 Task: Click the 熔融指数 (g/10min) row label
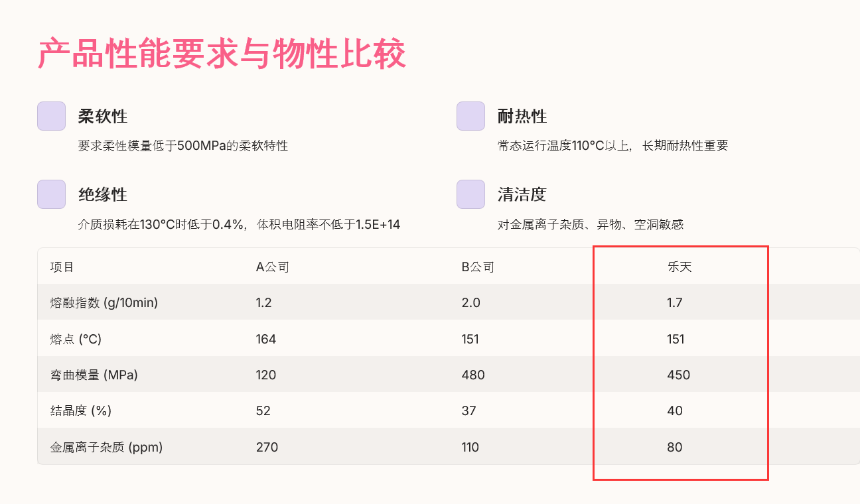tap(104, 303)
